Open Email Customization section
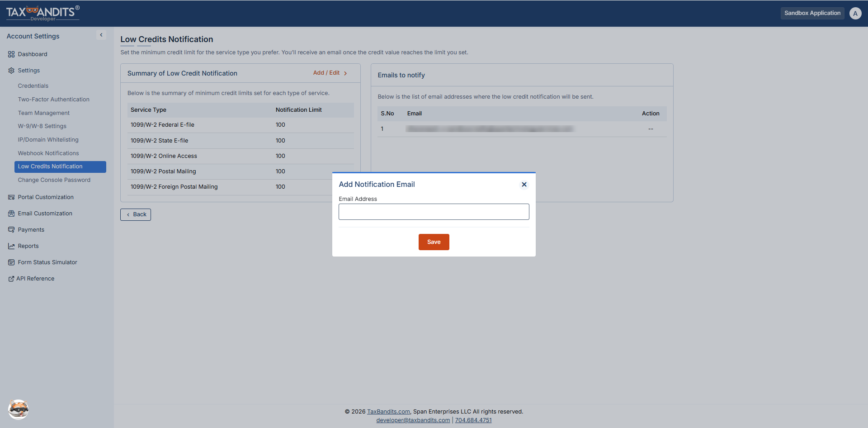868x428 pixels. [45, 214]
